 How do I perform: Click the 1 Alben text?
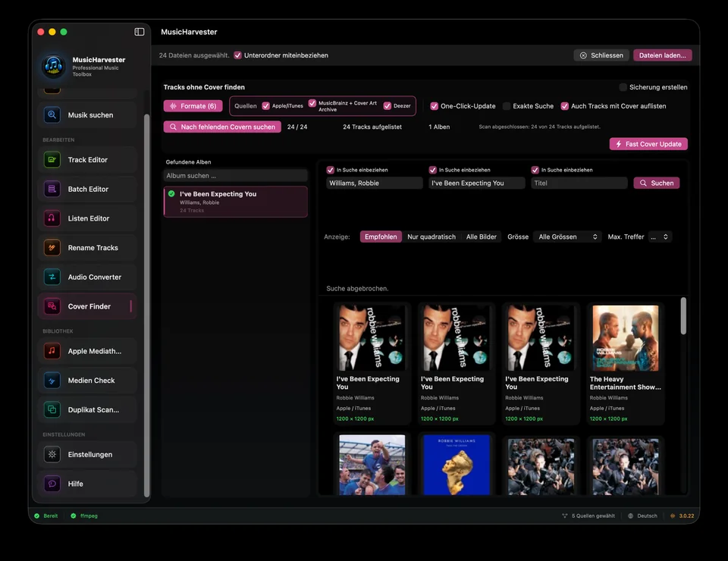tap(439, 127)
